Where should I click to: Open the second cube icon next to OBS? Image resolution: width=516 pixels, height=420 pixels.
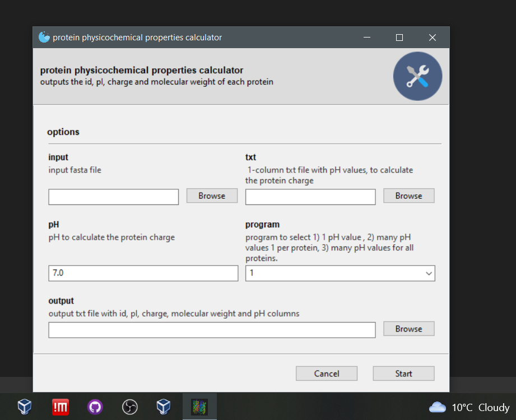164,407
